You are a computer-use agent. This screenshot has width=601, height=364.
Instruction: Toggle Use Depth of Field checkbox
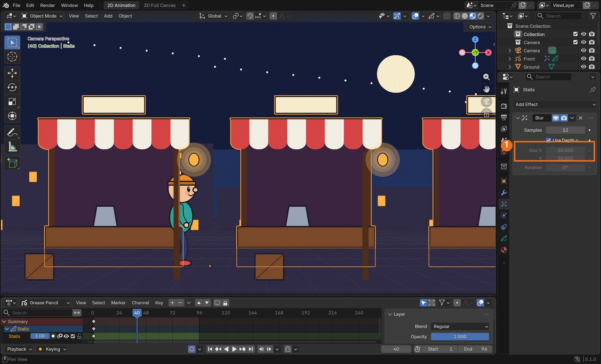click(x=549, y=140)
